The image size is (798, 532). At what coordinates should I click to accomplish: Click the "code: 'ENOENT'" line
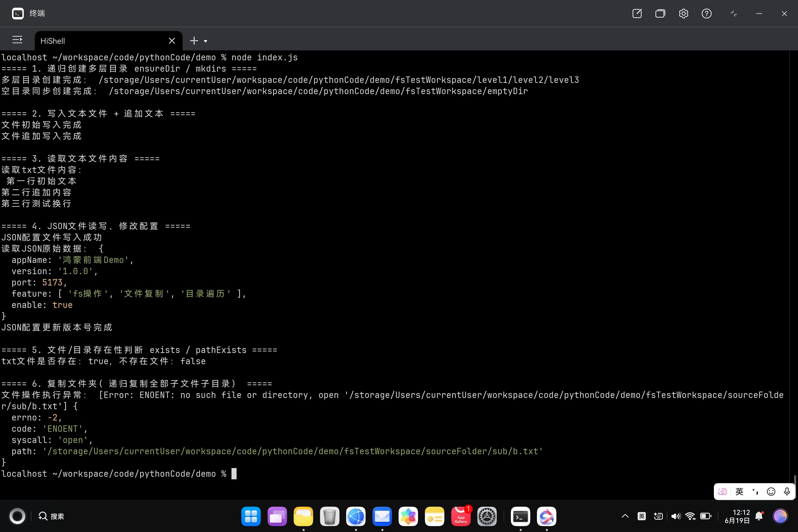tap(49, 429)
